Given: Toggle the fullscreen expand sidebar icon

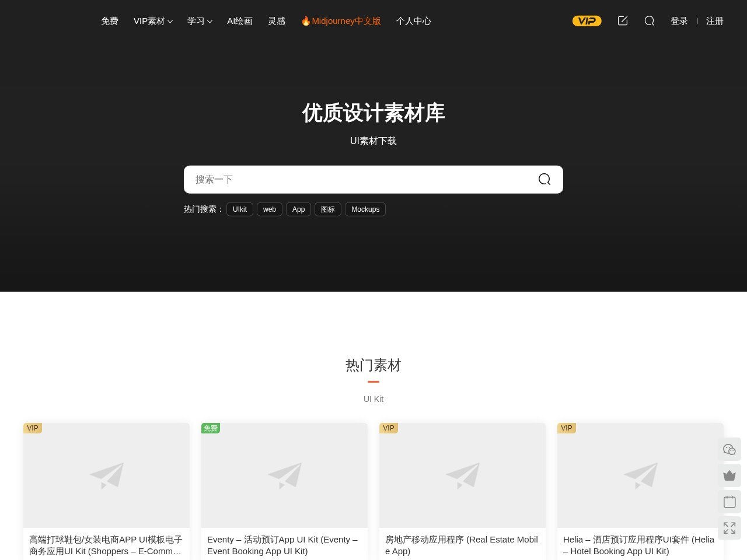Looking at the screenshot, I should click(x=729, y=528).
